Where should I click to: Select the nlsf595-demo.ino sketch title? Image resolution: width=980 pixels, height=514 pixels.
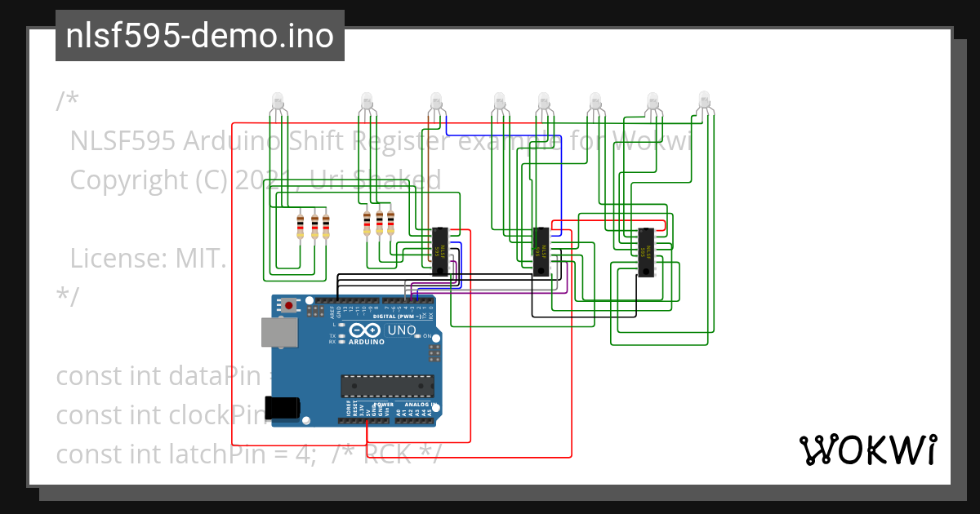click(198, 36)
